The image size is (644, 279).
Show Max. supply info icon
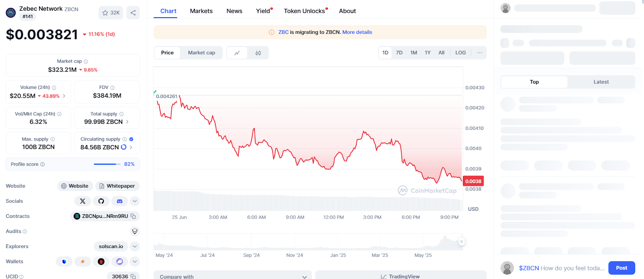click(x=53, y=139)
